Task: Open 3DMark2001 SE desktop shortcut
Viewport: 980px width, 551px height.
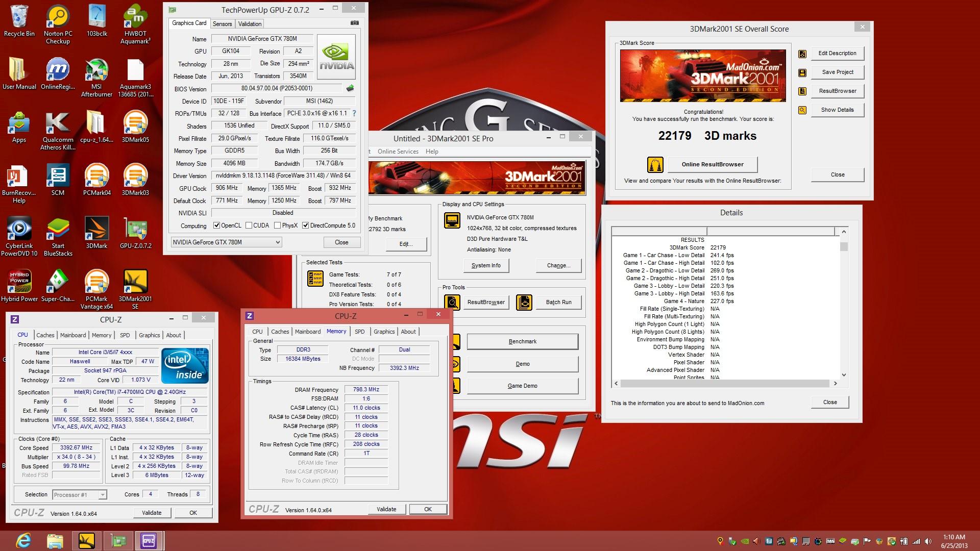Action: (x=135, y=290)
